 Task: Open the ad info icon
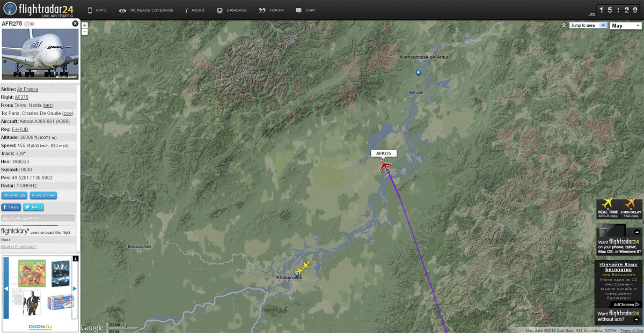(76, 258)
